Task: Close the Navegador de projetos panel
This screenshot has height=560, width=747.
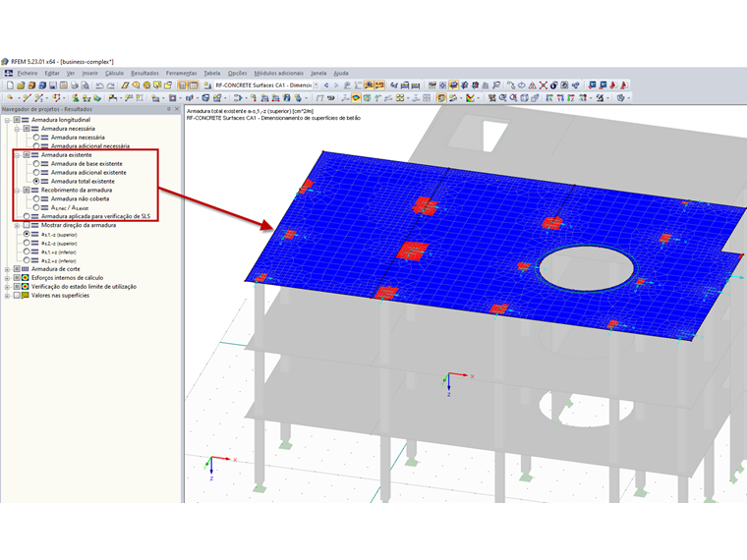Action: coord(177,109)
